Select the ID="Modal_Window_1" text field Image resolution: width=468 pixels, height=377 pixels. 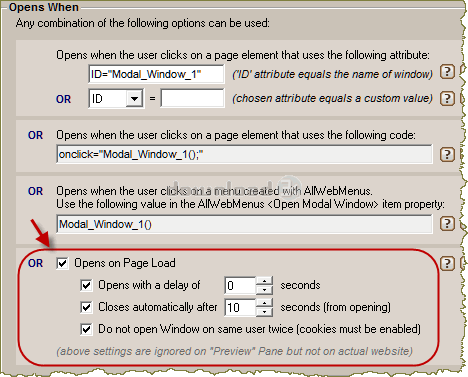click(156, 74)
